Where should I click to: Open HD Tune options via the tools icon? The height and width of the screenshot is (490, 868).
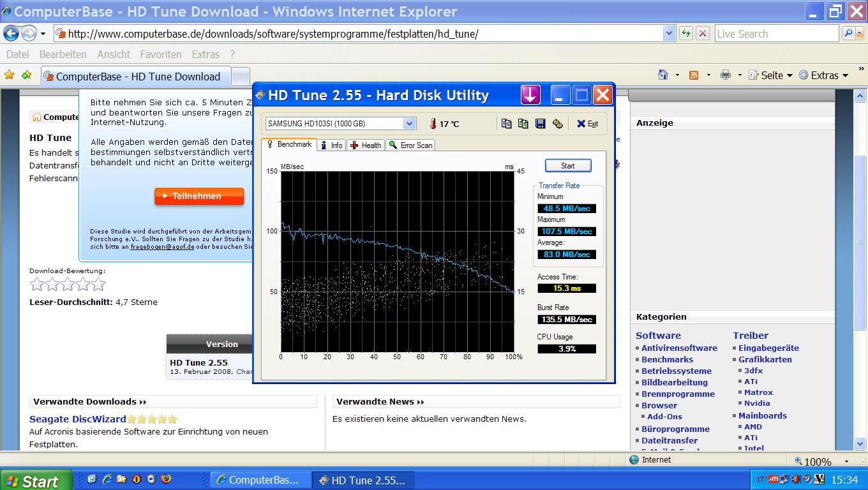point(557,124)
